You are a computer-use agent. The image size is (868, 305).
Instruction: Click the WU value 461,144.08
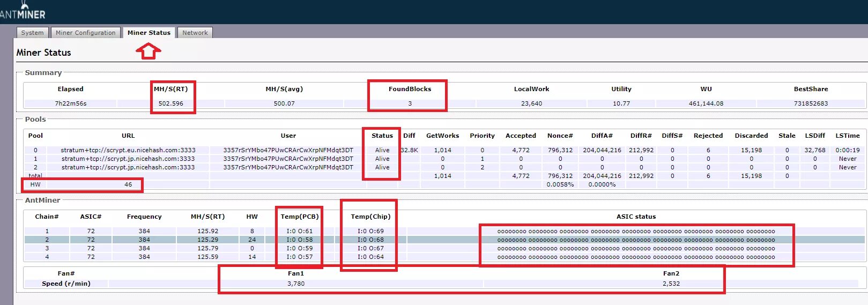tap(706, 103)
